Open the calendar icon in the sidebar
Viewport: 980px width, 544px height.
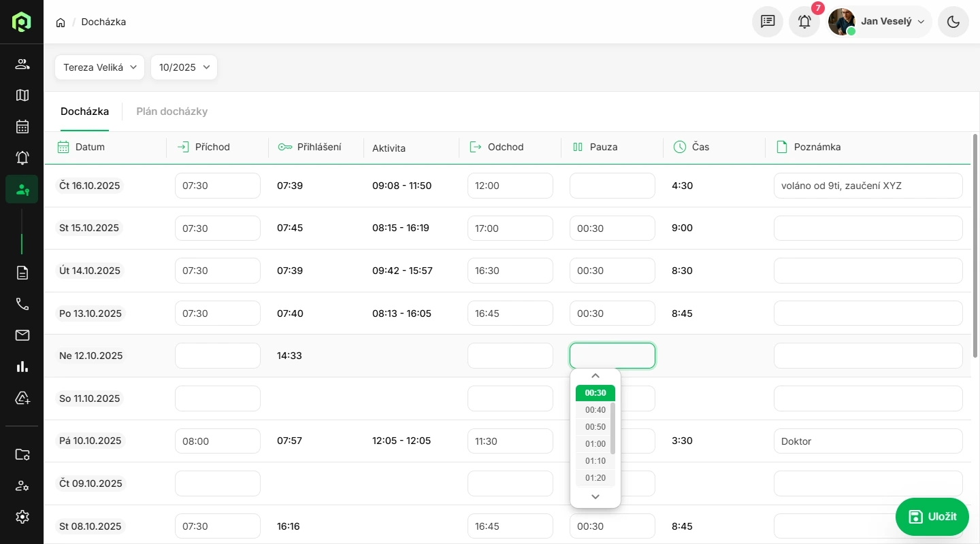pyautogui.click(x=22, y=126)
